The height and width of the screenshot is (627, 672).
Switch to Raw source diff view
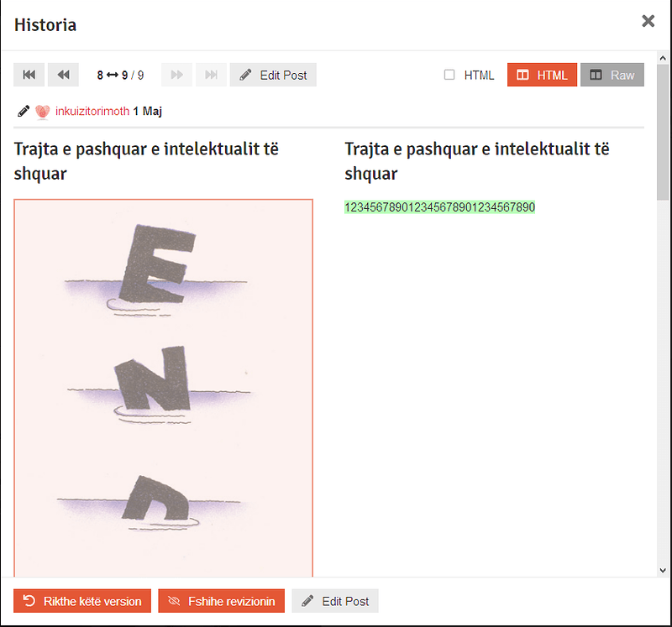(x=612, y=75)
